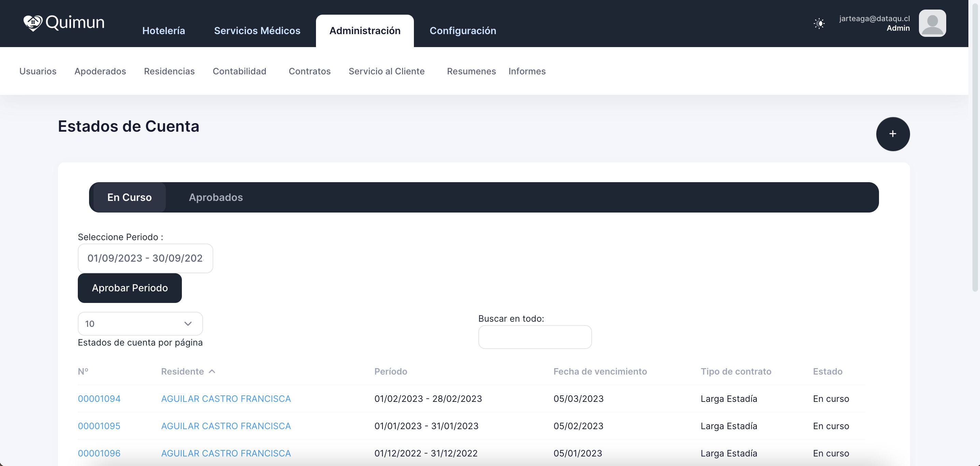Click jarteaga@dataqu.cl account email
Viewport: 980px width, 466px height.
874,18
